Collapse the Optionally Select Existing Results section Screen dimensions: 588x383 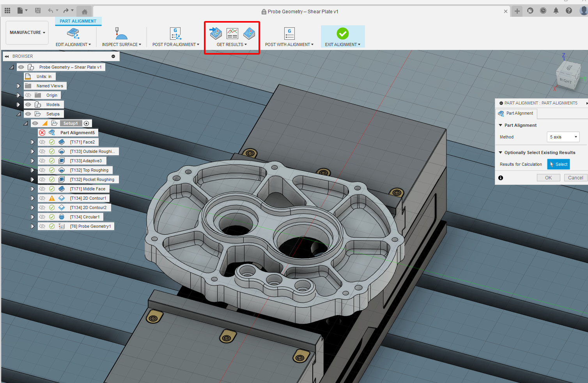501,152
